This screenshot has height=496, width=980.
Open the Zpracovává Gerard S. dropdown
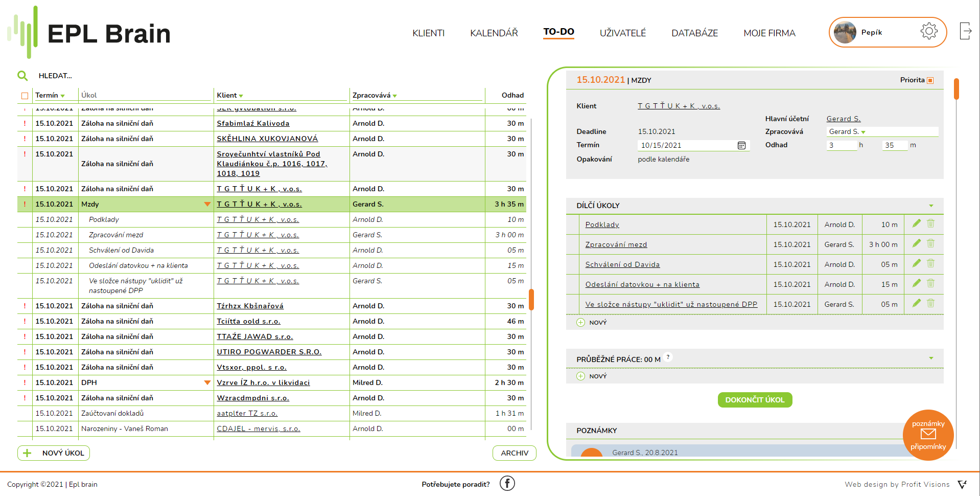882,132
